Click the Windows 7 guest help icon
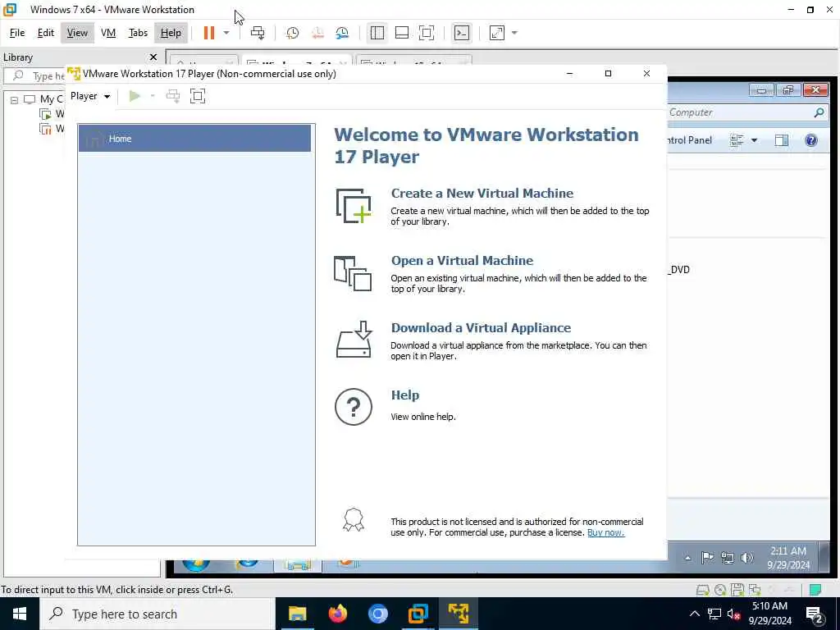 click(811, 140)
